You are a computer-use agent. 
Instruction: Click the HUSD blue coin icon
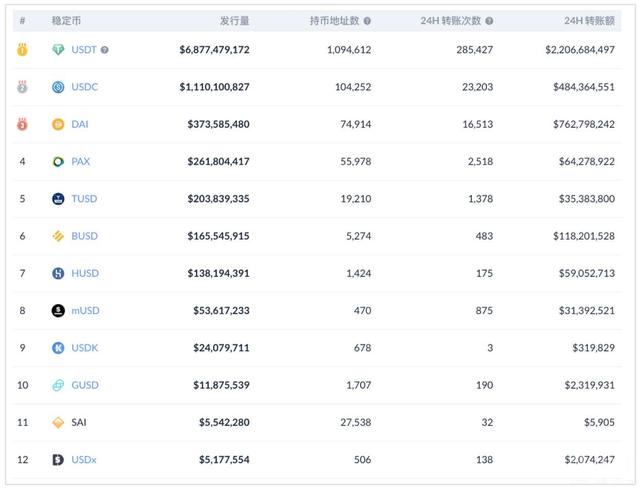click(x=58, y=273)
